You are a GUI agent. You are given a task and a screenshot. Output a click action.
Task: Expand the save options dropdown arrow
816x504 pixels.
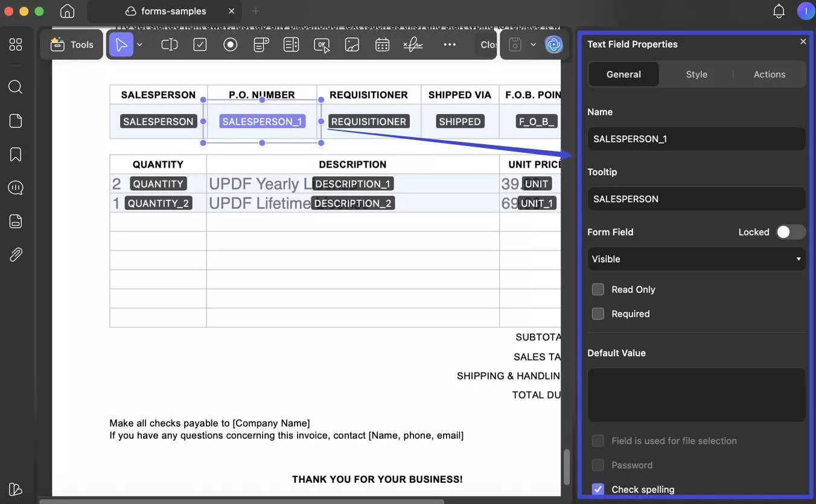pos(533,45)
